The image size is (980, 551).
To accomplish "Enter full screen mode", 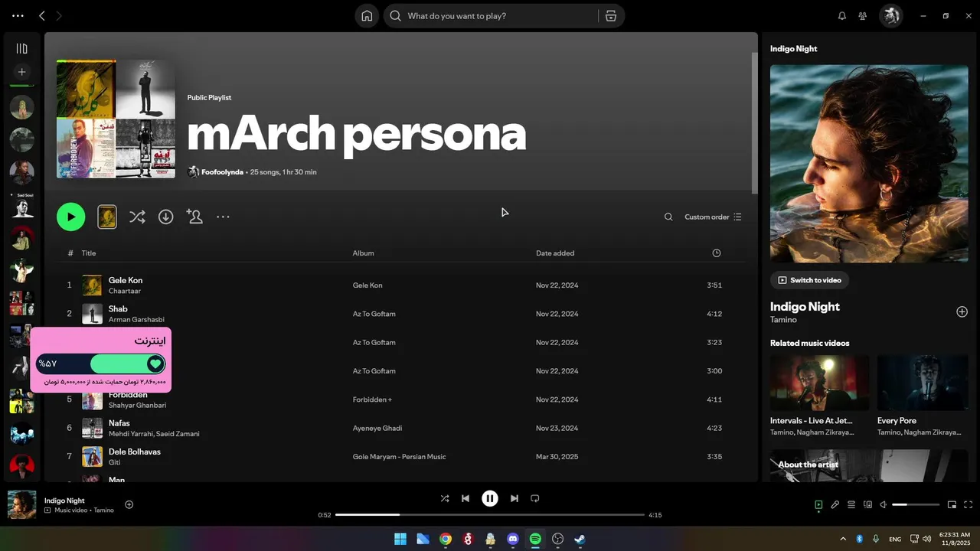I will (x=969, y=504).
